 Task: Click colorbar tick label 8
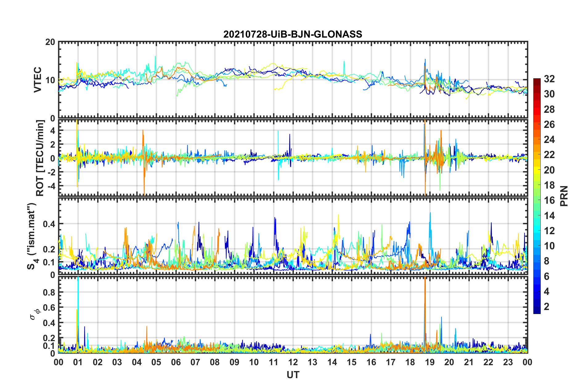(547, 261)
